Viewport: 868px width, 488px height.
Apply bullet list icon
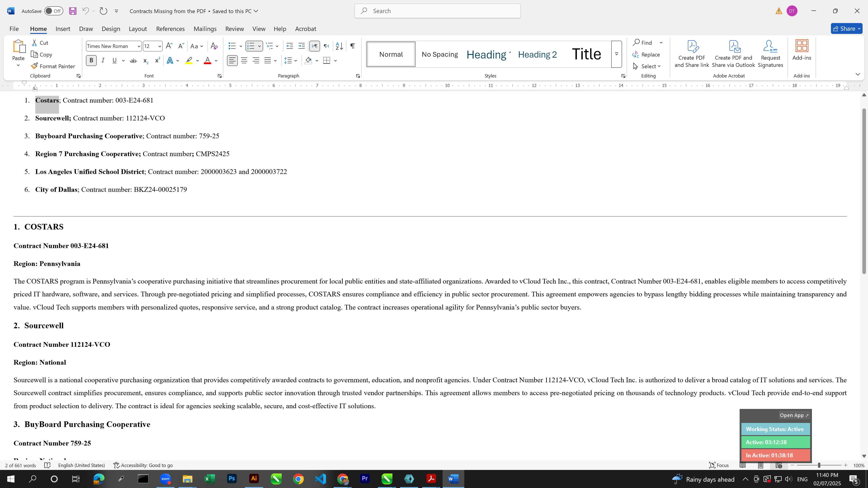coord(232,46)
